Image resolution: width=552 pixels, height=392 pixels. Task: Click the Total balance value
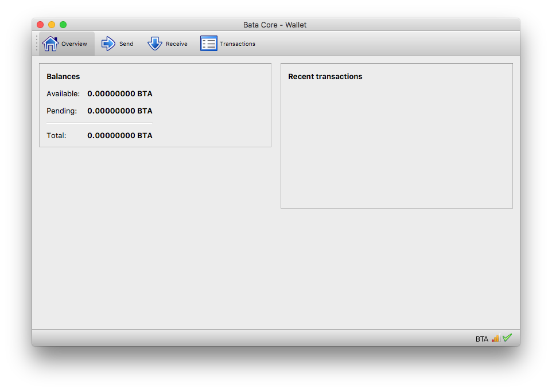(x=120, y=136)
